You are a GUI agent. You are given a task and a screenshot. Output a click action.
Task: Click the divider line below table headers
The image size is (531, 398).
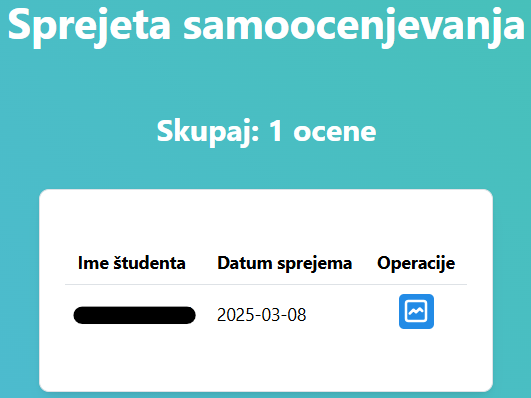[x=266, y=285]
